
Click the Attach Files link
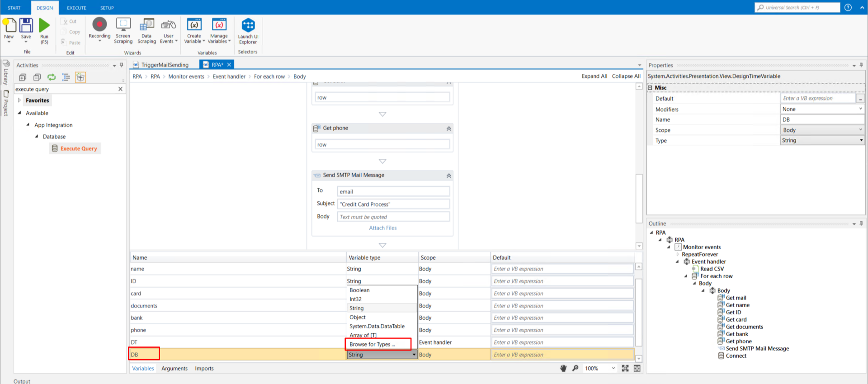click(382, 228)
